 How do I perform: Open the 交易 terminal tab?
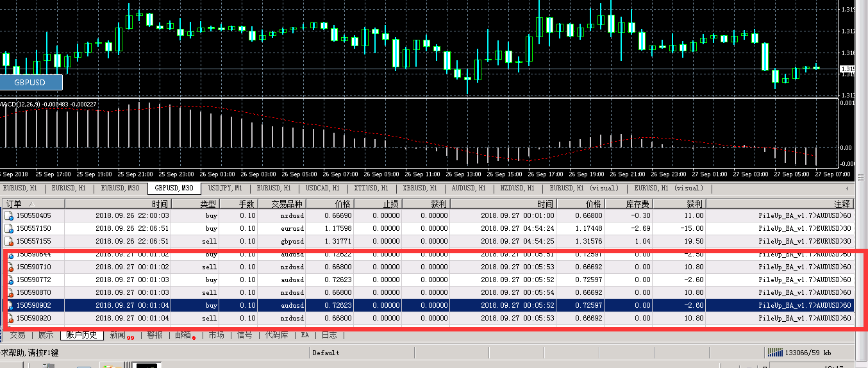(x=18, y=335)
